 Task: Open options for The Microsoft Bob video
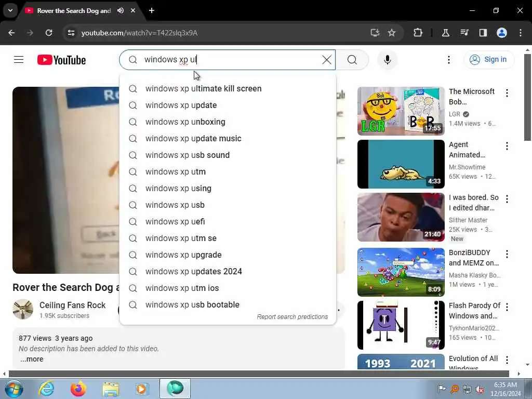507,93
